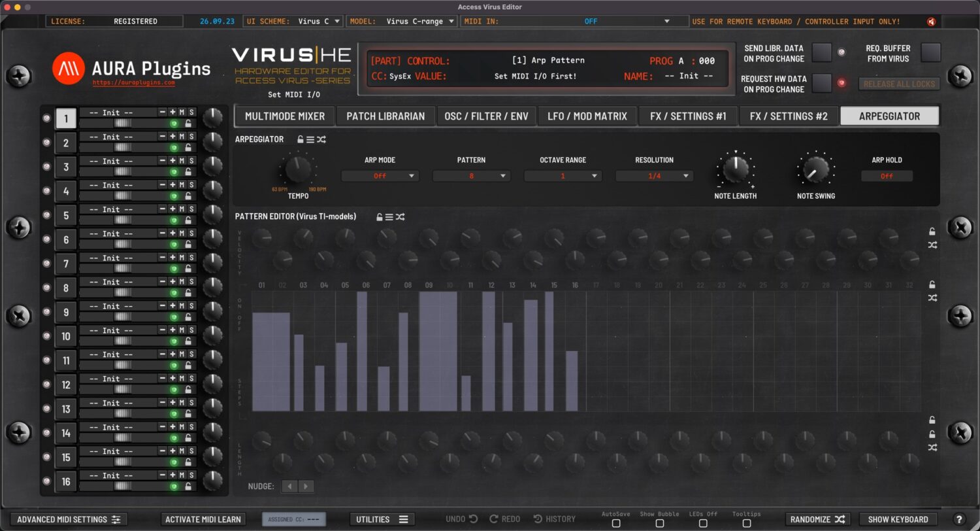The image size is (980, 531).
Task: Click the shuffle icon beside step number row
Action: (932, 298)
